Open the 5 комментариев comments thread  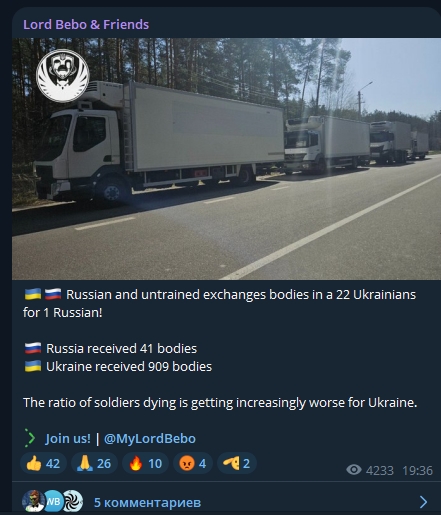pos(147,502)
